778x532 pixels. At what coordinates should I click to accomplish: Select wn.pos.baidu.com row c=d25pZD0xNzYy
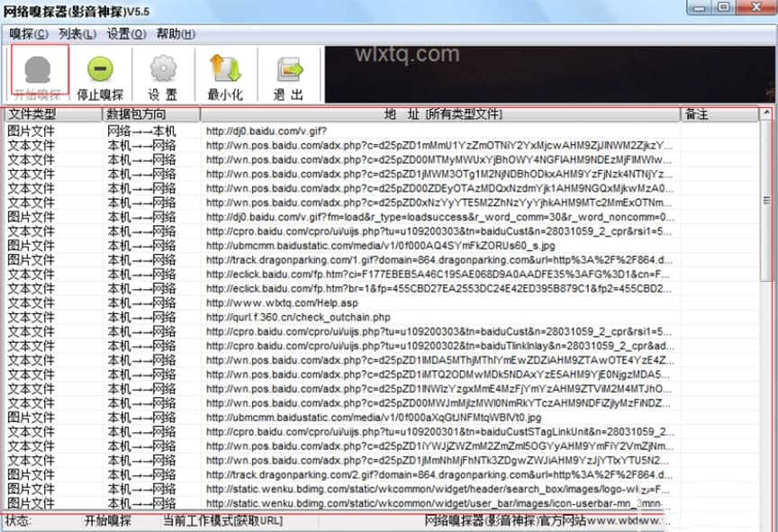(382, 203)
